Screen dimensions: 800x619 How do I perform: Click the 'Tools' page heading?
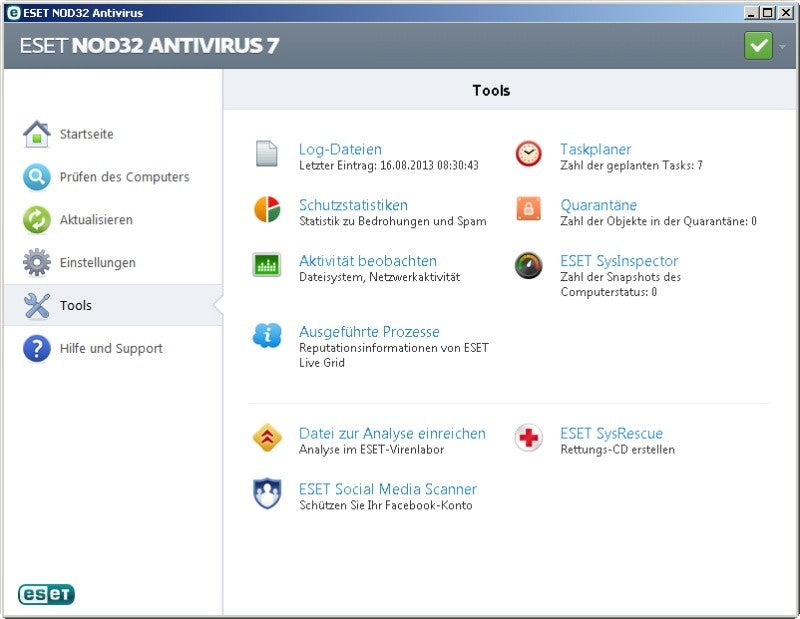[x=491, y=90]
